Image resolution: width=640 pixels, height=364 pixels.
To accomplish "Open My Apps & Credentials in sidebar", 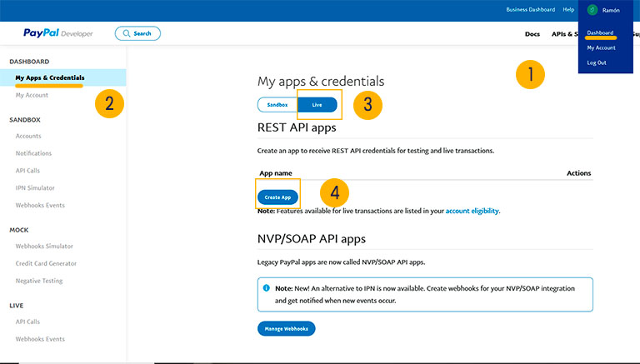I will click(x=50, y=77).
